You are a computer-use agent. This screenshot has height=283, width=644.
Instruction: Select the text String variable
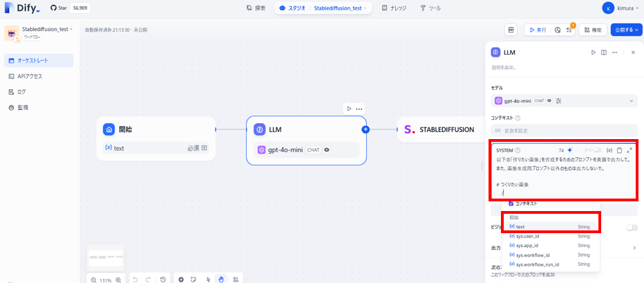click(x=550, y=227)
